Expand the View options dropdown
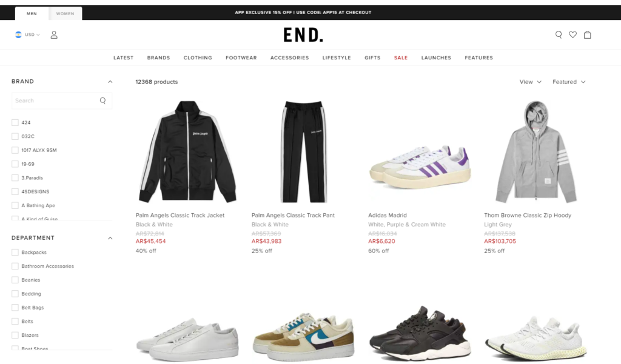 click(530, 82)
